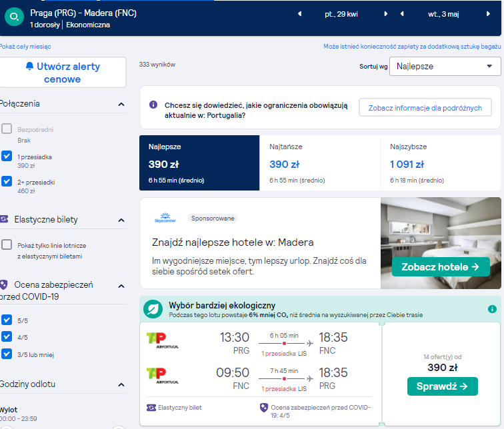Click the purple travel restrictions info icon
This screenshot has width=504, height=429.
click(153, 105)
